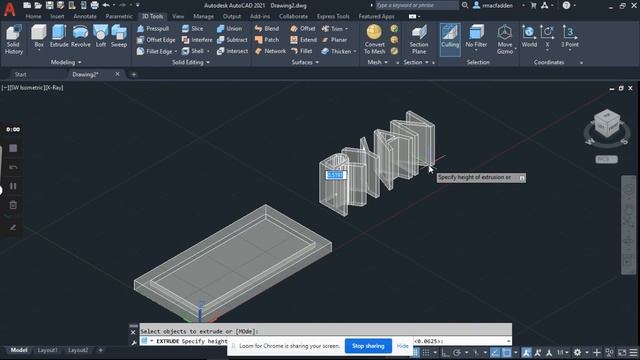Select the Planar surface tool

[x=334, y=40]
